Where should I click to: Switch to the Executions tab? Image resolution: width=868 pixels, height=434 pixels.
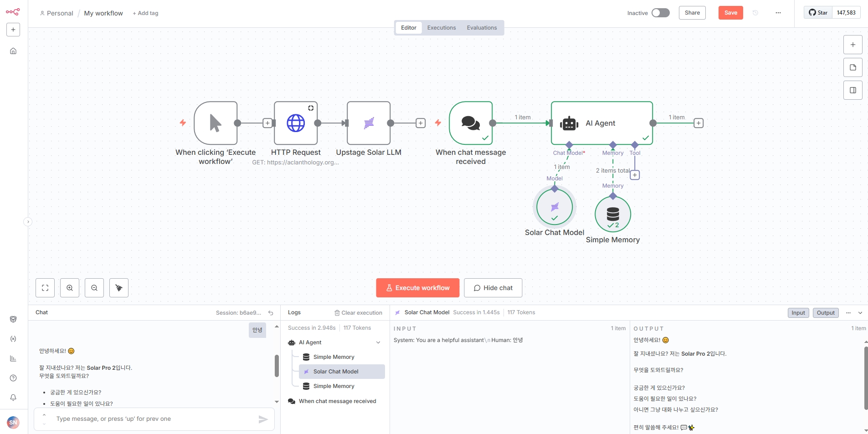(442, 28)
